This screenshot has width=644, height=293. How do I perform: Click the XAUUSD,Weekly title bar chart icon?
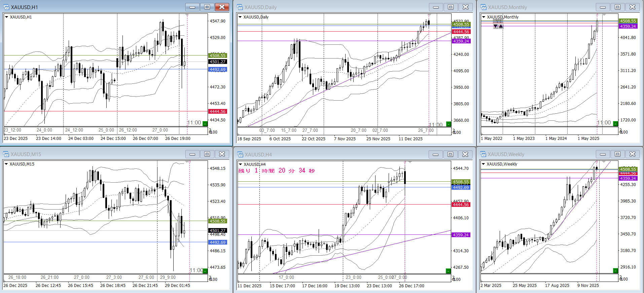484,154
